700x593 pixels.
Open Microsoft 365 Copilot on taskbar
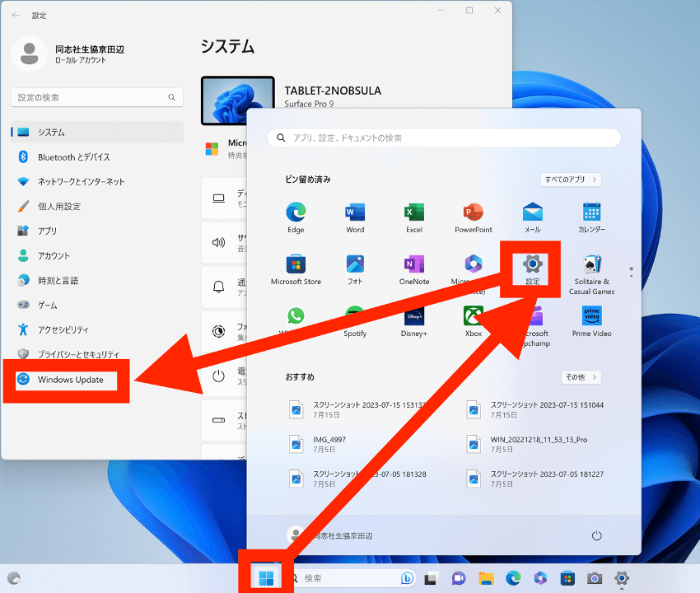point(540,578)
